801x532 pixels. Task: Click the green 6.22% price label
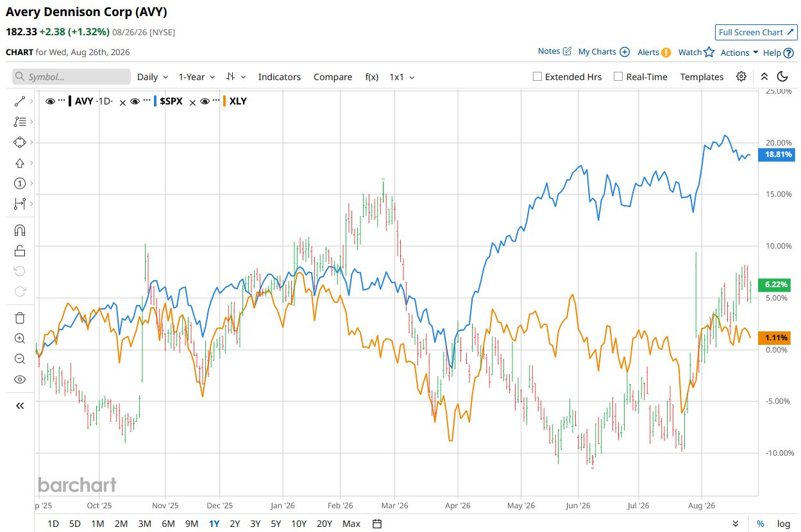(x=773, y=284)
